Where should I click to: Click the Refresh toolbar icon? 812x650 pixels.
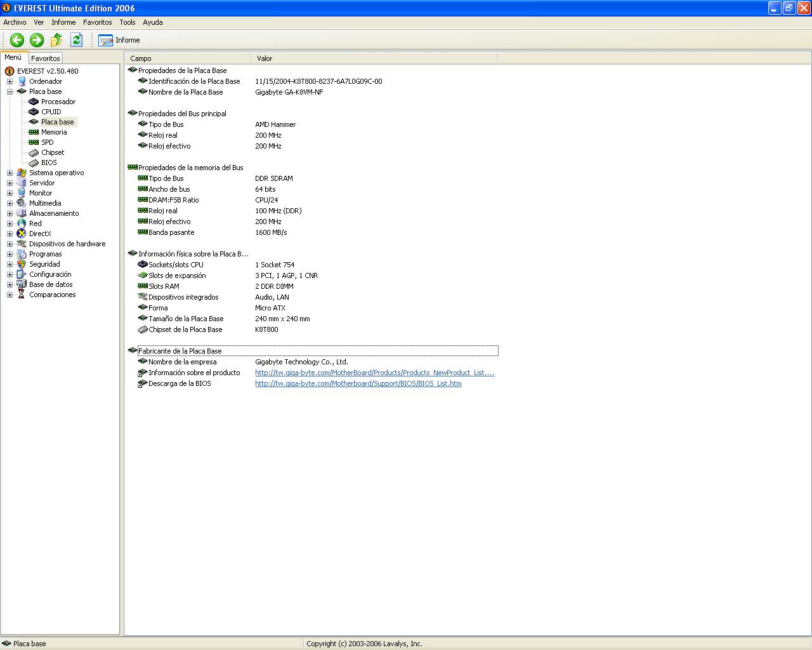click(x=76, y=40)
